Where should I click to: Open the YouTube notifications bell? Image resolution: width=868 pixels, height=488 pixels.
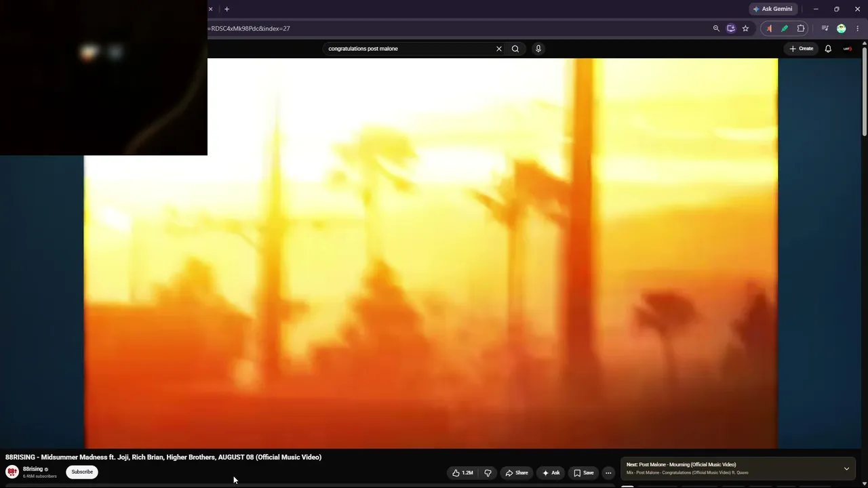click(x=828, y=49)
